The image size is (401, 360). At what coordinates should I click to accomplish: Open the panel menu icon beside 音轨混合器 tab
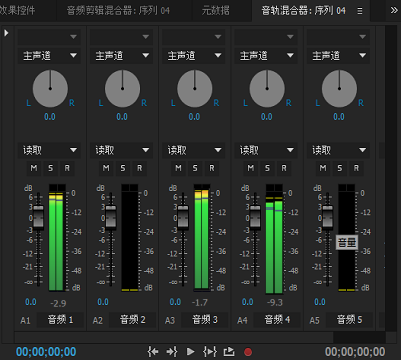tap(360, 11)
